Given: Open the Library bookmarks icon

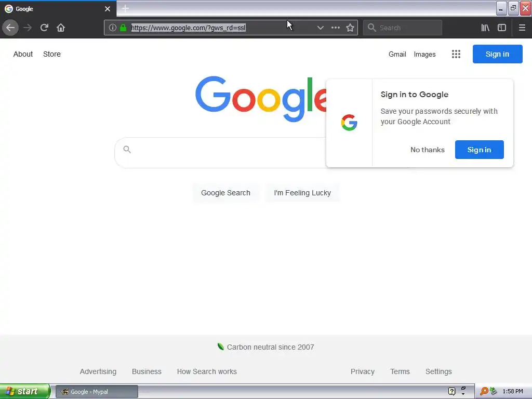Looking at the screenshot, I should coord(485,28).
